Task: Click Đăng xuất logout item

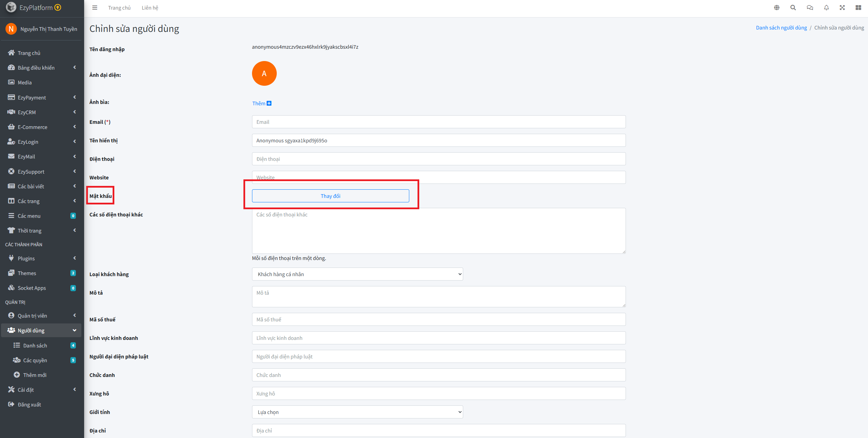Action: point(29,404)
